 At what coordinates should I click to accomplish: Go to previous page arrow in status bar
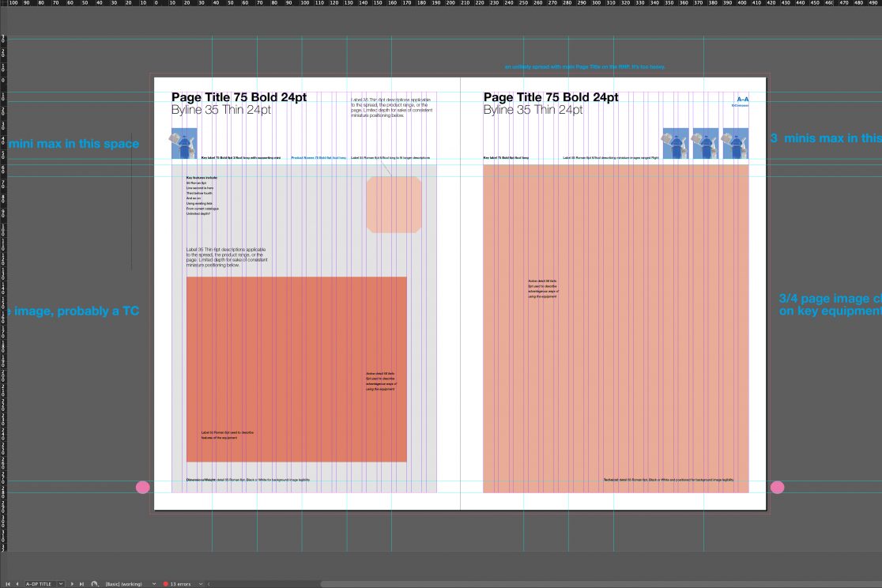click(17, 584)
